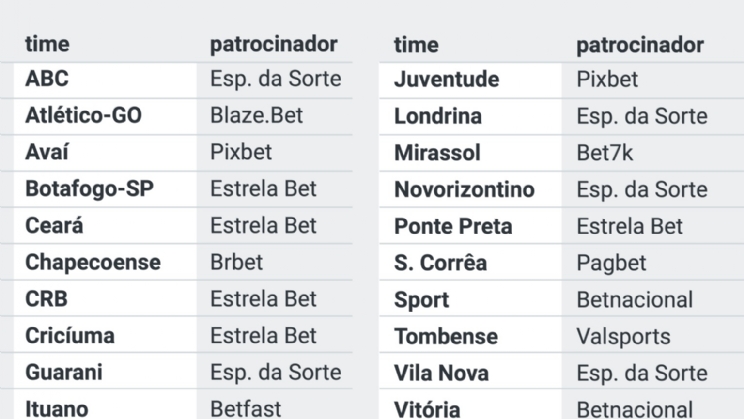Screen dimensions: 744x419
Task: Click the Bet7k sponsor cell
Action: (606, 153)
